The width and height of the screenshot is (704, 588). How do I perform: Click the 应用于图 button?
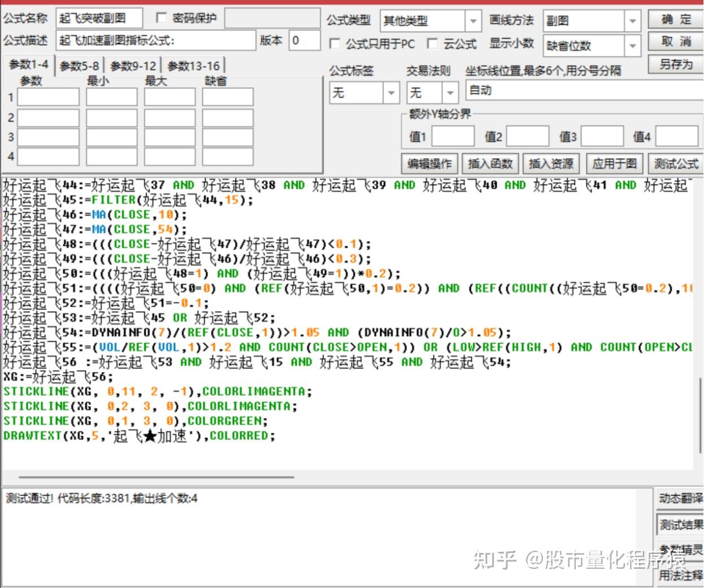click(x=614, y=164)
